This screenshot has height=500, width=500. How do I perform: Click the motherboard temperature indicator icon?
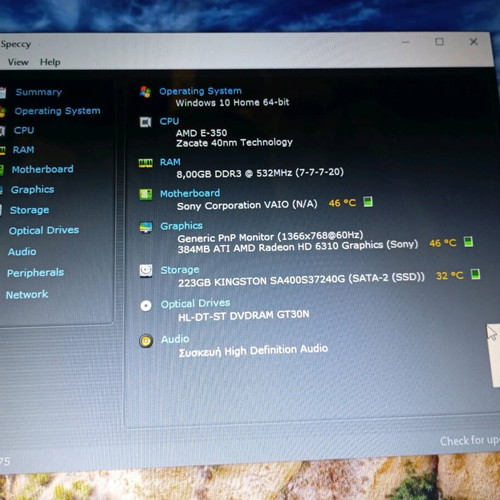click(x=368, y=201)
